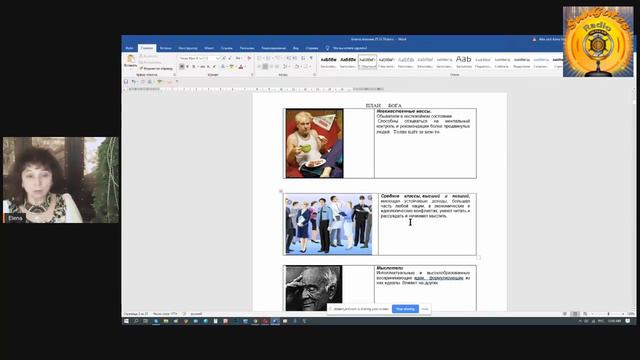Viewport: 640px width, 360px height.
Task: Click Hide link on sharing bar
Action: pyautogui.click(x=425, y=309)
